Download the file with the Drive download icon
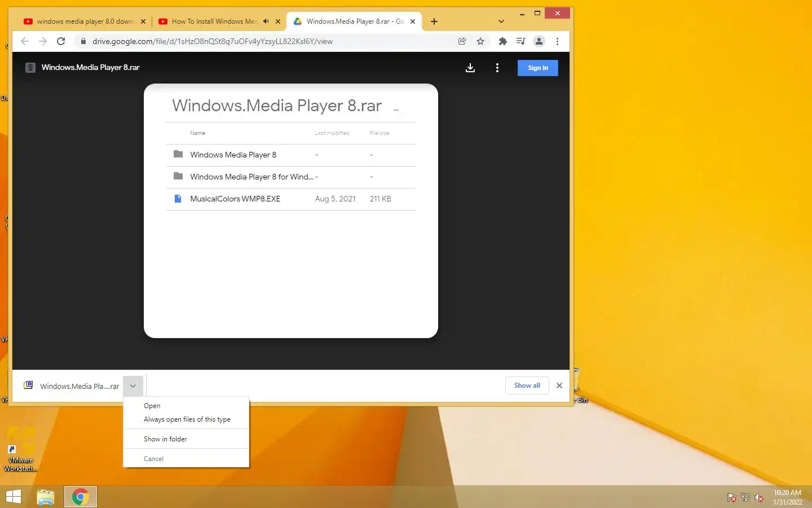Screen dimensions: 812x508 (x=470, y=68)
